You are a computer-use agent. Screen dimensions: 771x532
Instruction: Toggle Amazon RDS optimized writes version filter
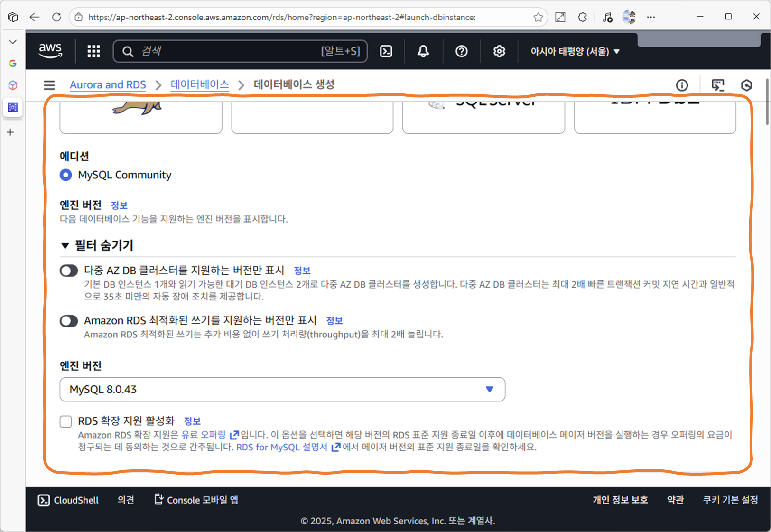(69, 321)
